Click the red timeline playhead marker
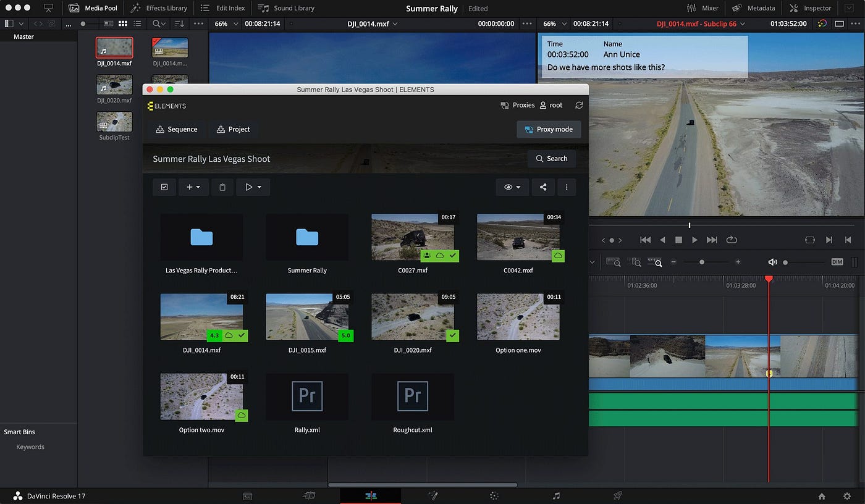 (x=769, y=279)
